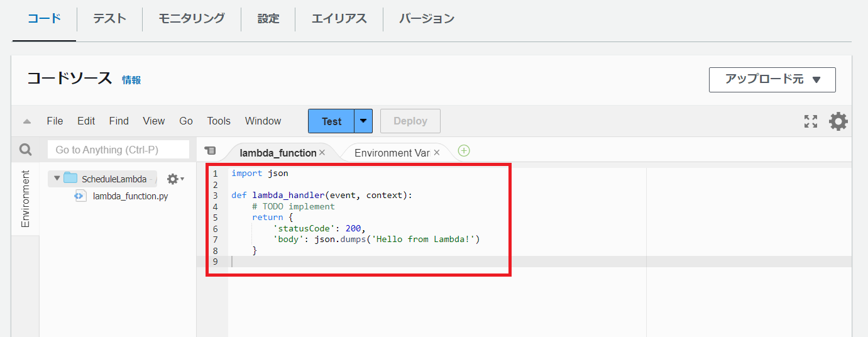Close the Environment Var tab

(x=437, y=153)
